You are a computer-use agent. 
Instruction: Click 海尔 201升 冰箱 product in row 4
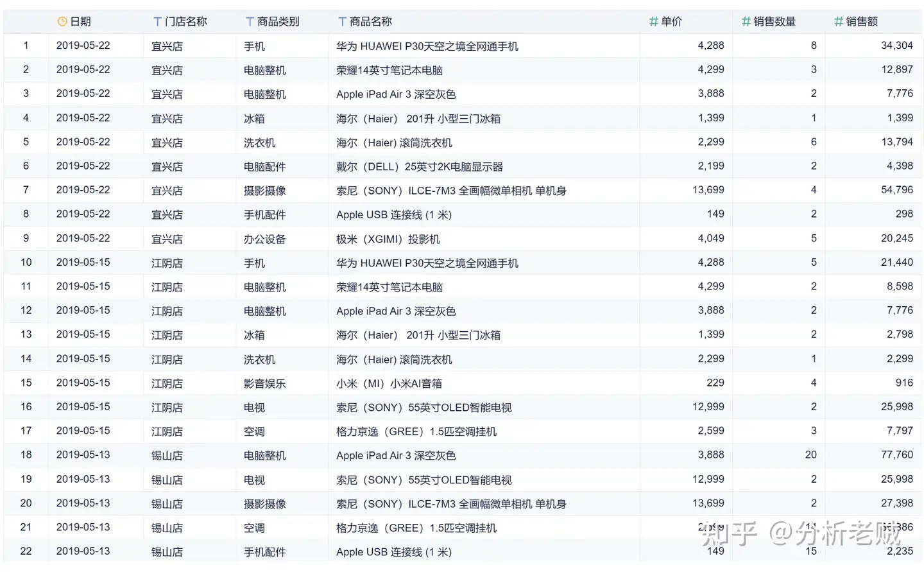click(418, 118)
